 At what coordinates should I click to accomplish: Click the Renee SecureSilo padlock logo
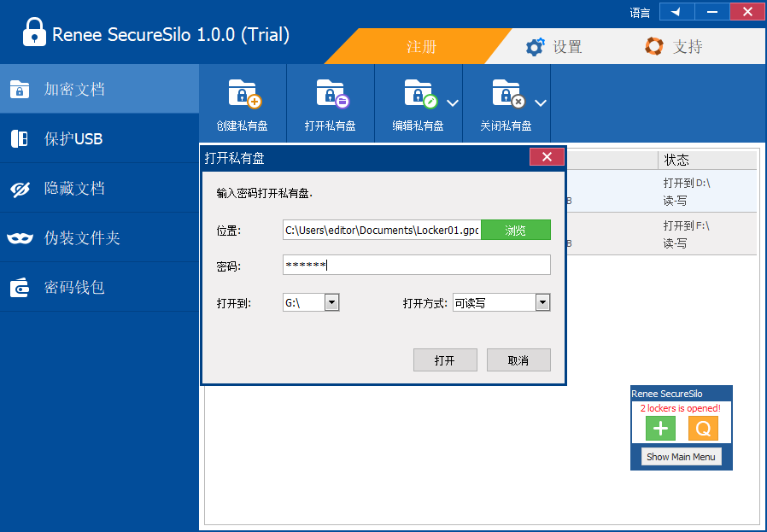point(34,32)
